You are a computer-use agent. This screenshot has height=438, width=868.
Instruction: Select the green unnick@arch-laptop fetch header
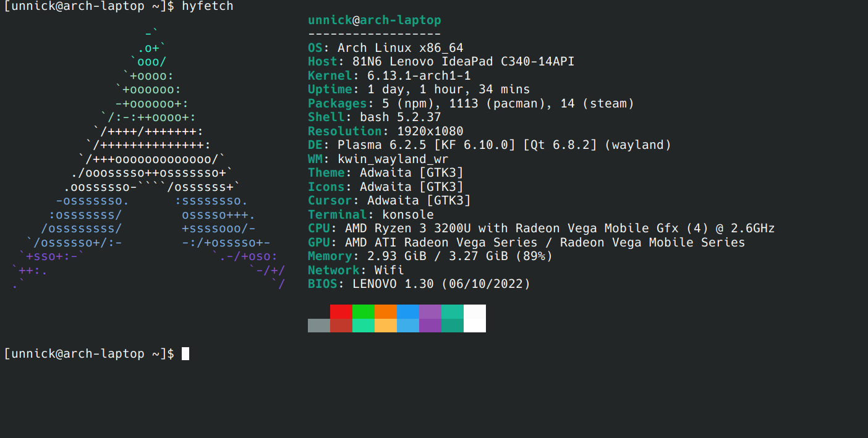[374, 20]
